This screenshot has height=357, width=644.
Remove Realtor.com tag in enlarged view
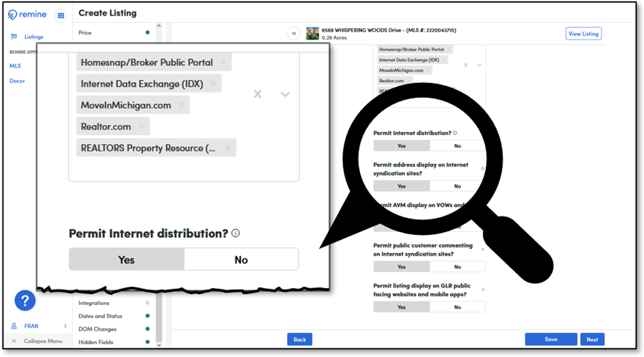[141, 126]
